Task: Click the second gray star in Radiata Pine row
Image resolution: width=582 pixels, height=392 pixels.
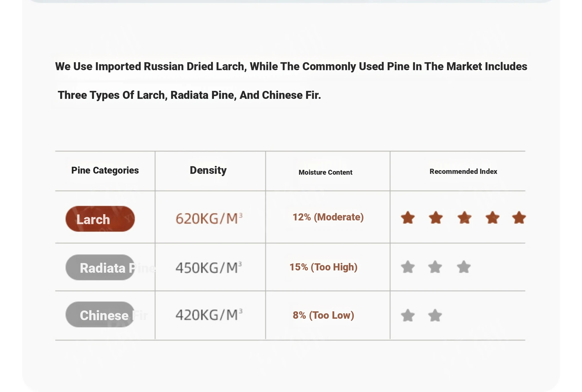Action: click(435, 267)
